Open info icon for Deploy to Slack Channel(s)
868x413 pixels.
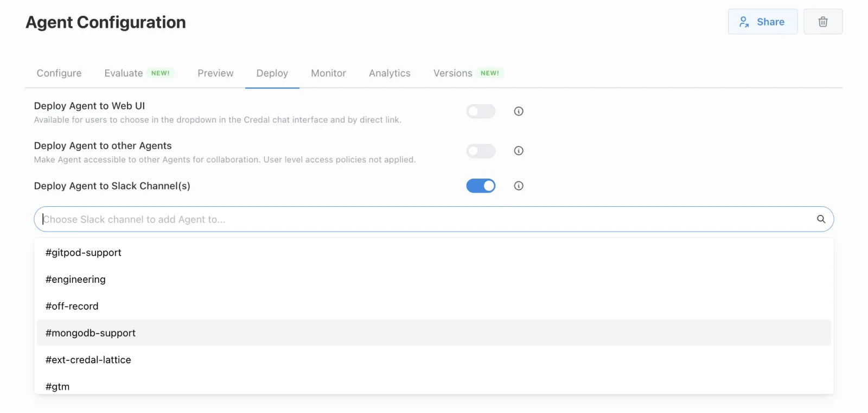pos(519,186)
